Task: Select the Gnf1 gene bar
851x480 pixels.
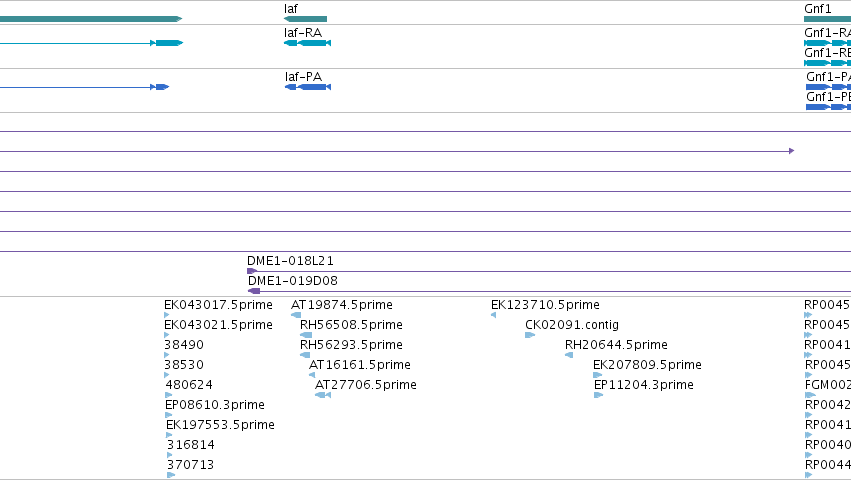Action: [x=828, y=19]
